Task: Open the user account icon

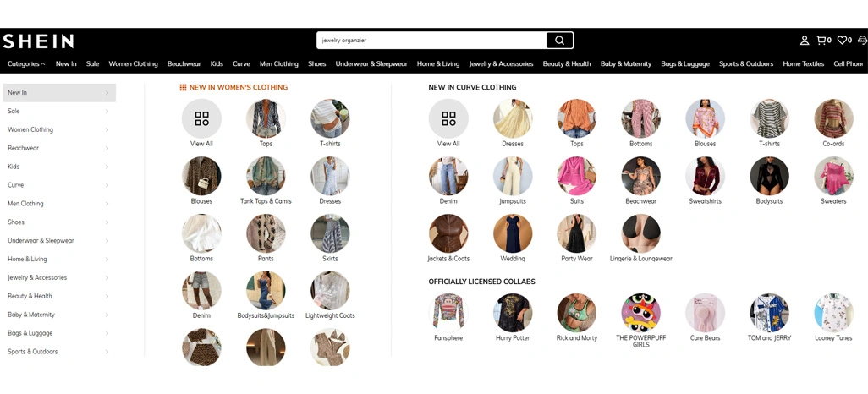Action: 805,41
